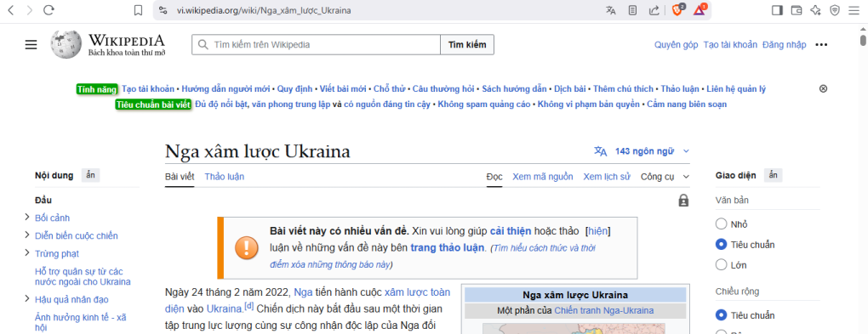868x334 pixels.
Task: Switch to the Bài viết tab
Action: (180, 177)
